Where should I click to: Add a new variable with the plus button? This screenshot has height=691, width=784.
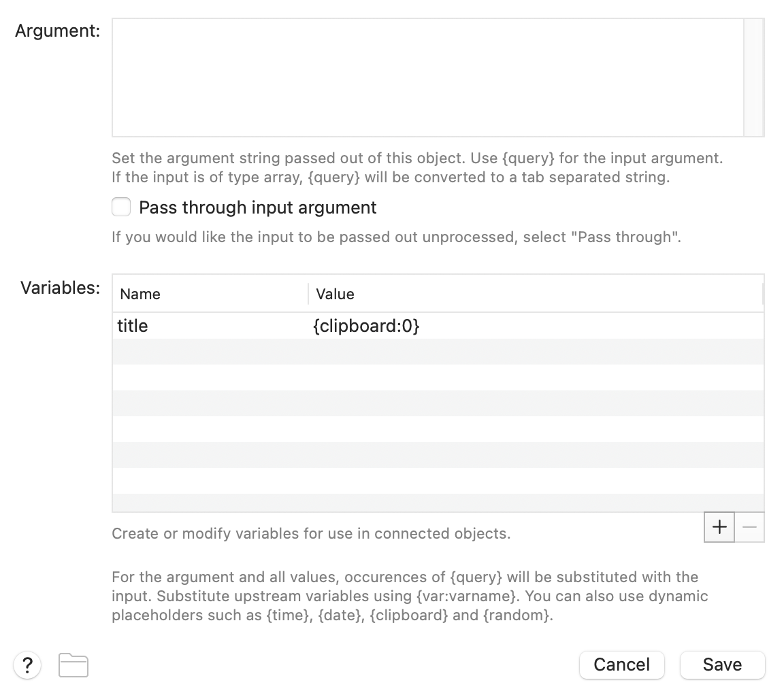719,527
